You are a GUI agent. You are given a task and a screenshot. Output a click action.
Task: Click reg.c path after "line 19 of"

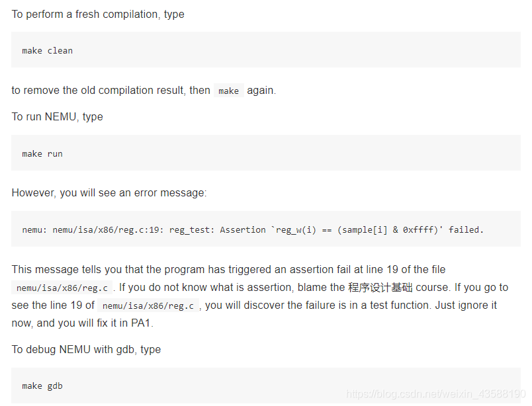(x=148, y=305)
